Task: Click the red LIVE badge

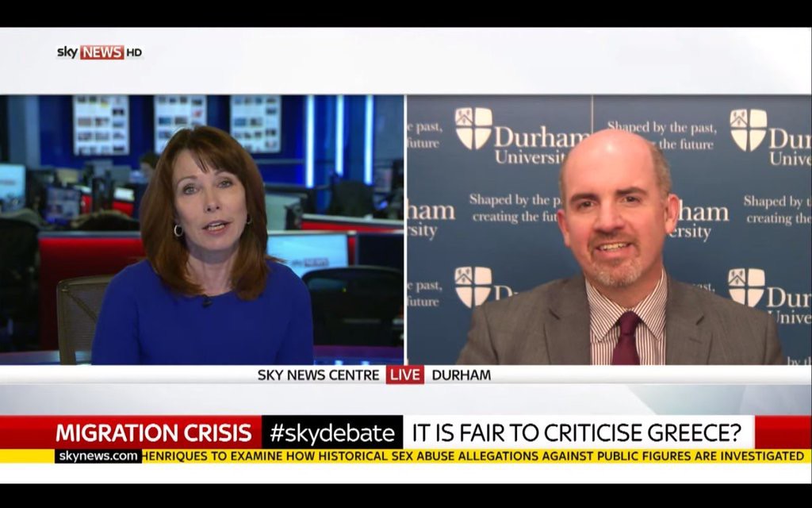Action: [x=404, y=375]
